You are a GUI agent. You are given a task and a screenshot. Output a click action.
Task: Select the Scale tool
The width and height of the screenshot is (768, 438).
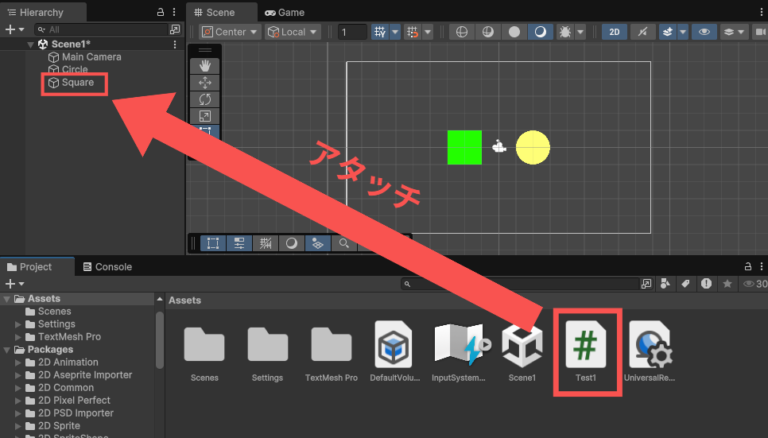click(x=205, y=116)
